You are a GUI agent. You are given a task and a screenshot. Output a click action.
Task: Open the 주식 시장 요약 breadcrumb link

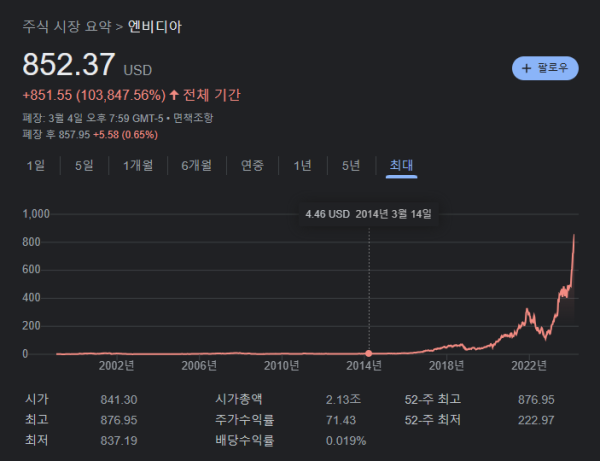[67, 26]
